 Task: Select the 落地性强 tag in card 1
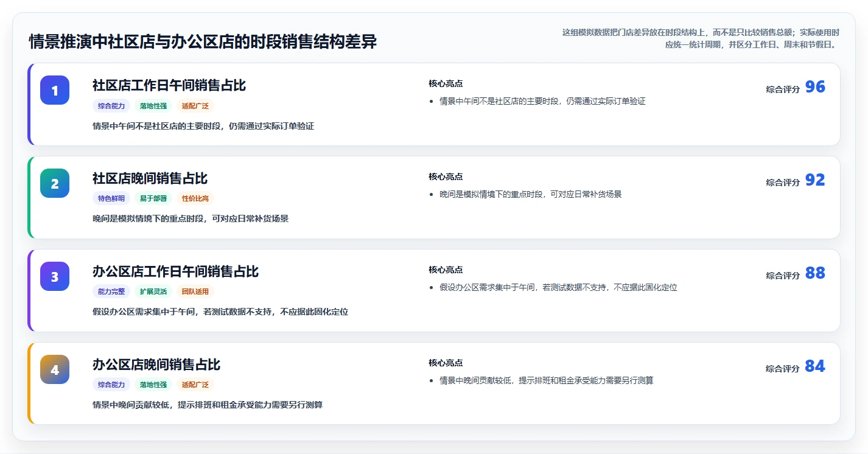153,106
